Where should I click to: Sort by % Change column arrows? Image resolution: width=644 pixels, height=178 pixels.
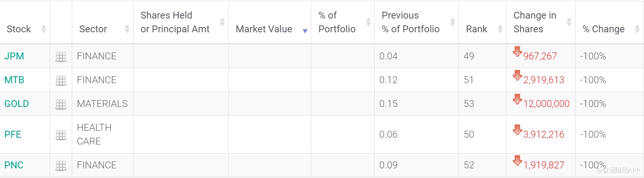pos(637,29)
